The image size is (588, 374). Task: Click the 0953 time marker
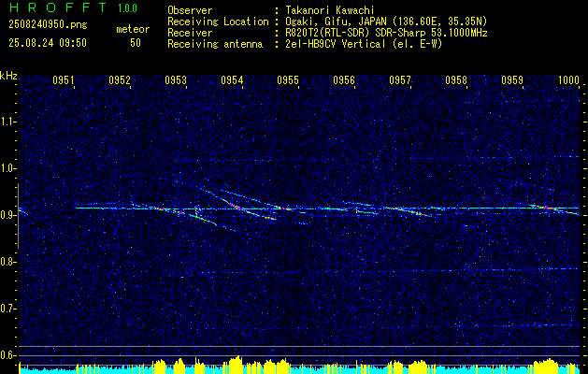(176, 79)
